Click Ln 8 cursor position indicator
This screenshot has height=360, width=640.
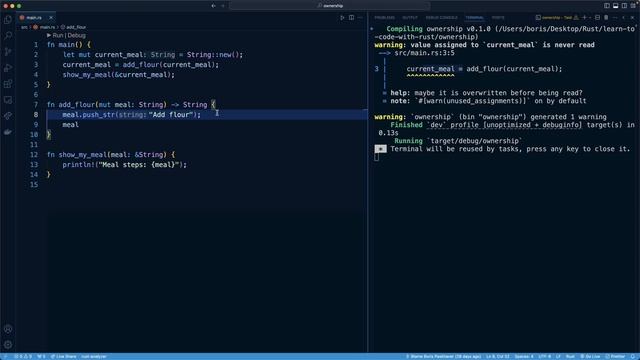click(498, 356)
